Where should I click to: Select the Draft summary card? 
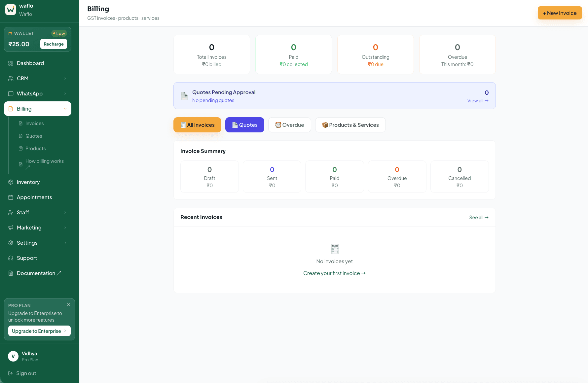(209, 177)
